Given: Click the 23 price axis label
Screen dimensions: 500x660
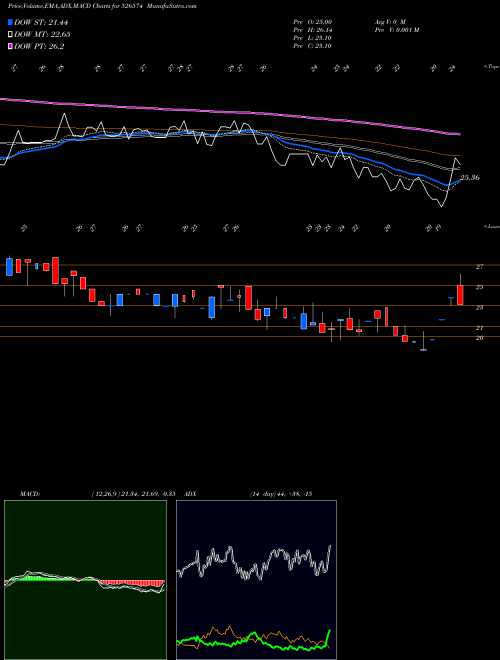Looking at the screenshot, I should point(479,308).
